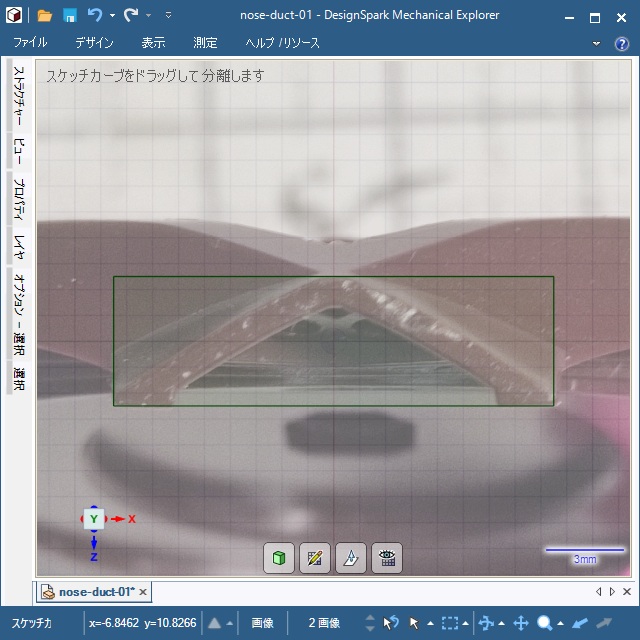Click the Open folder icon
Image resolution: width=640 pixels, height=640 pixels.
coord(45,16)
